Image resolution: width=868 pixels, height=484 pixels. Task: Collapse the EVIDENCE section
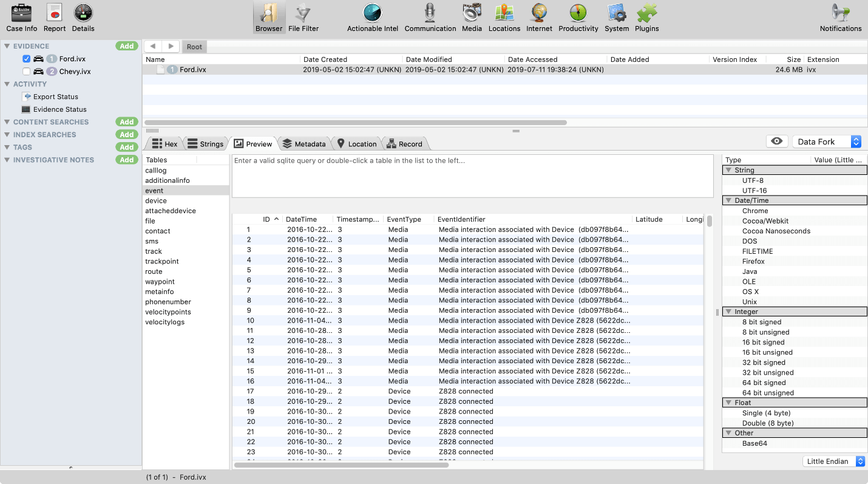(x=5, y=46)
